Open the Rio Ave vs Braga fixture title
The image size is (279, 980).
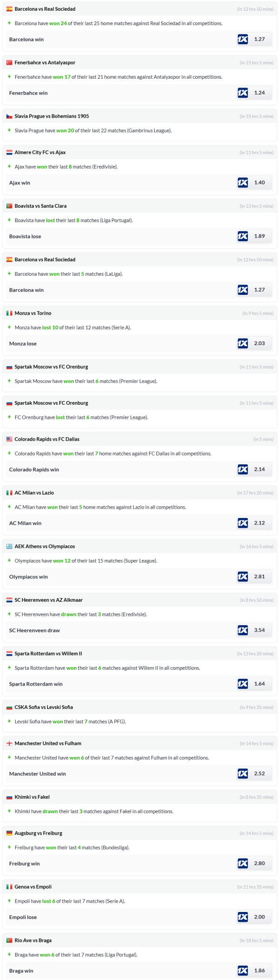click(x=33, y=940)
